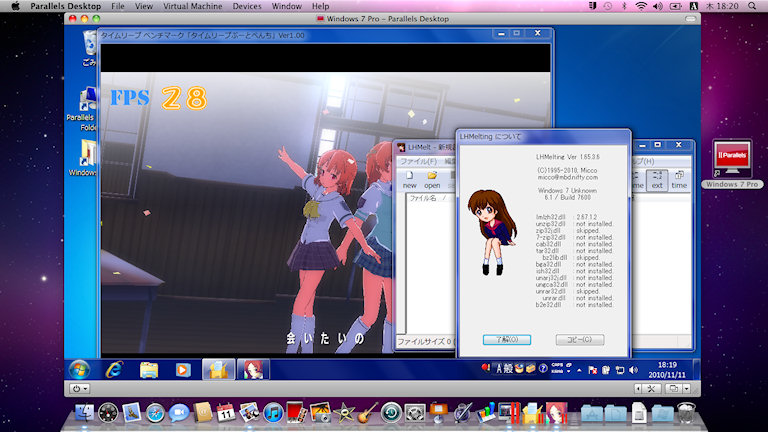Viewport: 768px width, 432px height.
Task: Click the 'new' toolbar icon in LHMelt
Action: tap(409, 179)
